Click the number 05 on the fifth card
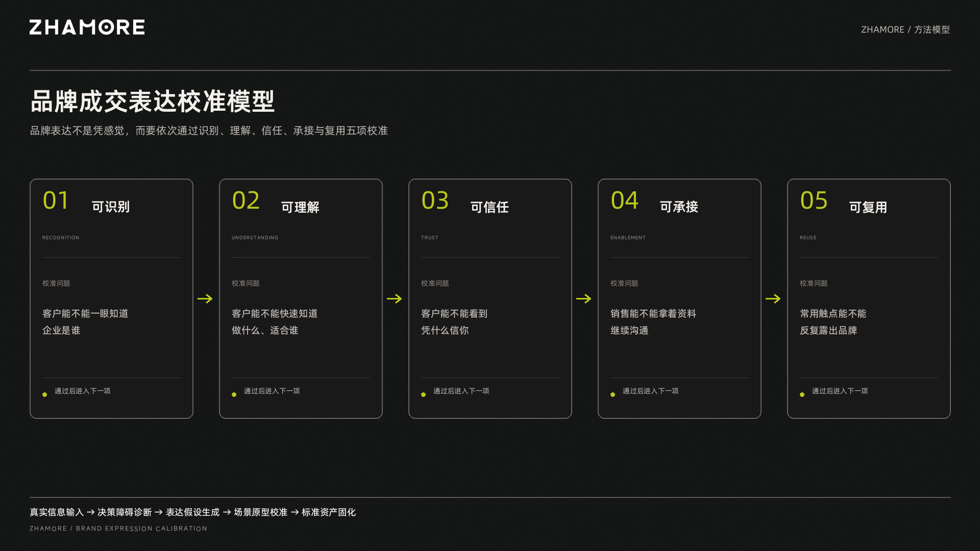The height and width of the screenshot is (551, 980). tap(814, 201)
